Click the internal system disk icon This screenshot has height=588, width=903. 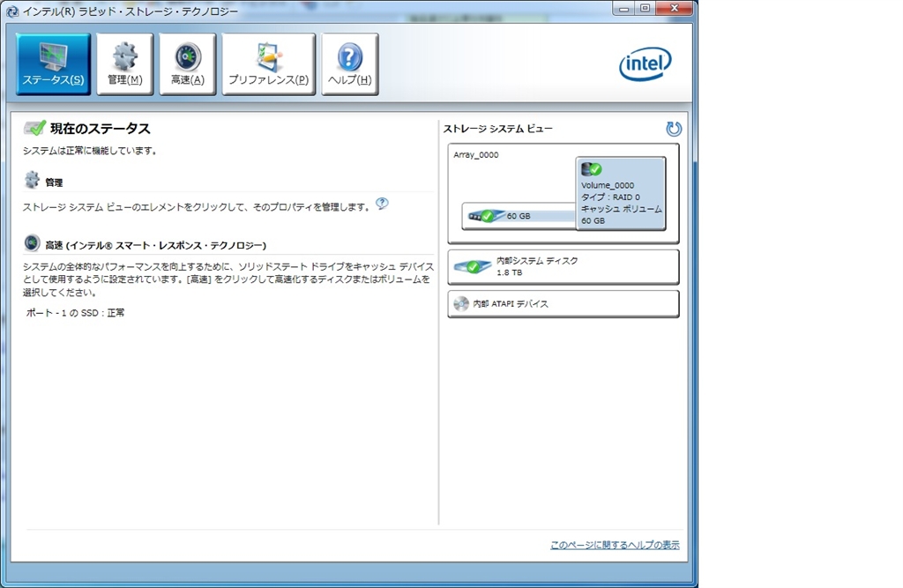pyautogui.click(x=473, y=266)
